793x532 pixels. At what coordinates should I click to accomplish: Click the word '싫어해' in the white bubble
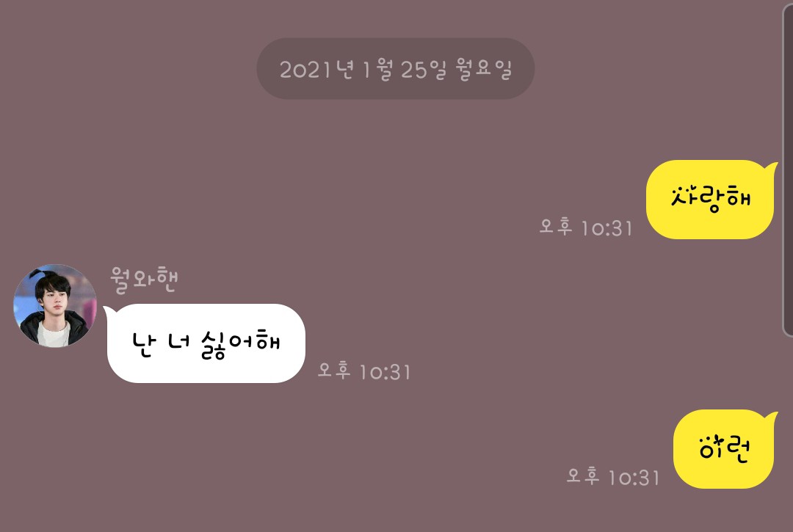click(x=240, y=344)
